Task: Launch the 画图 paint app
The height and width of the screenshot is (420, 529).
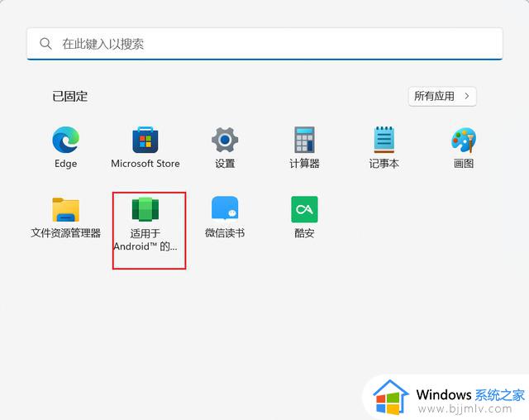Action: [464, 140]
